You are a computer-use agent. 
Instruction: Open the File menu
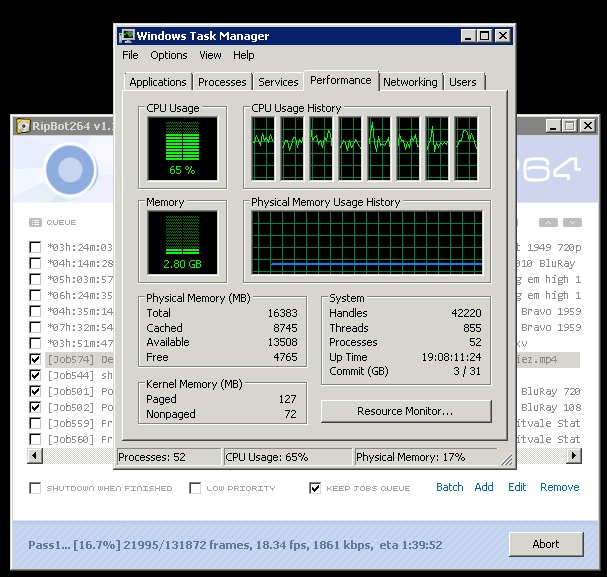pyautogui.click(x=130, y=55)
